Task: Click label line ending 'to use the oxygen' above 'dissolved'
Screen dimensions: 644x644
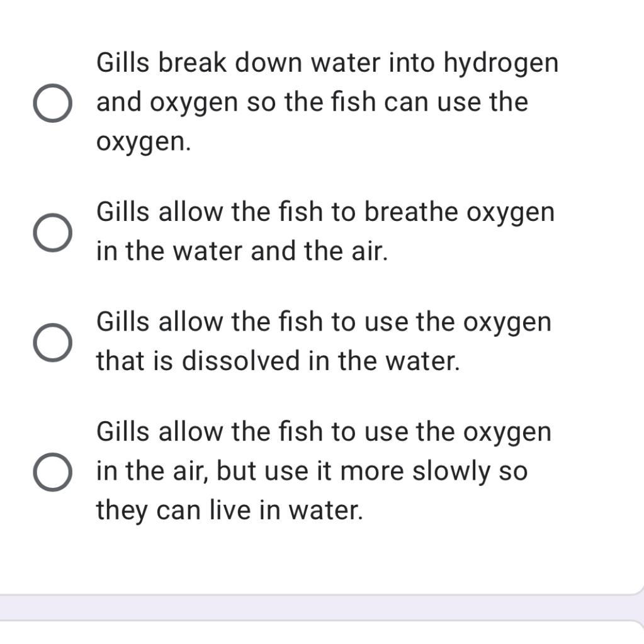Action: [323, 322]
